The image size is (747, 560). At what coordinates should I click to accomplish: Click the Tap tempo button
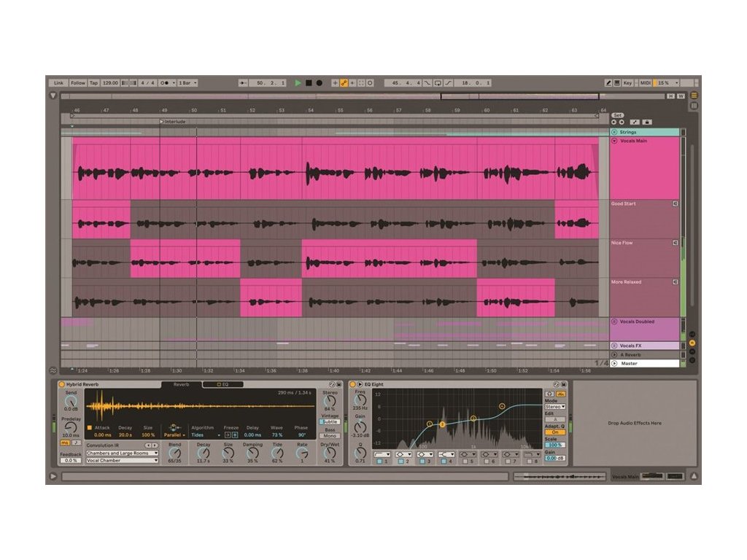pos(93,83)
